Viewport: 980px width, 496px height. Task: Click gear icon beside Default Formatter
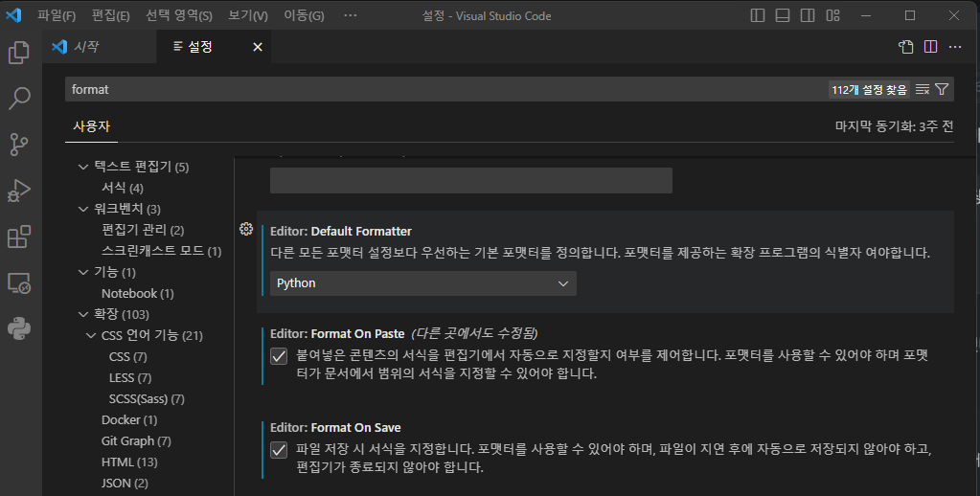(245, 229)
